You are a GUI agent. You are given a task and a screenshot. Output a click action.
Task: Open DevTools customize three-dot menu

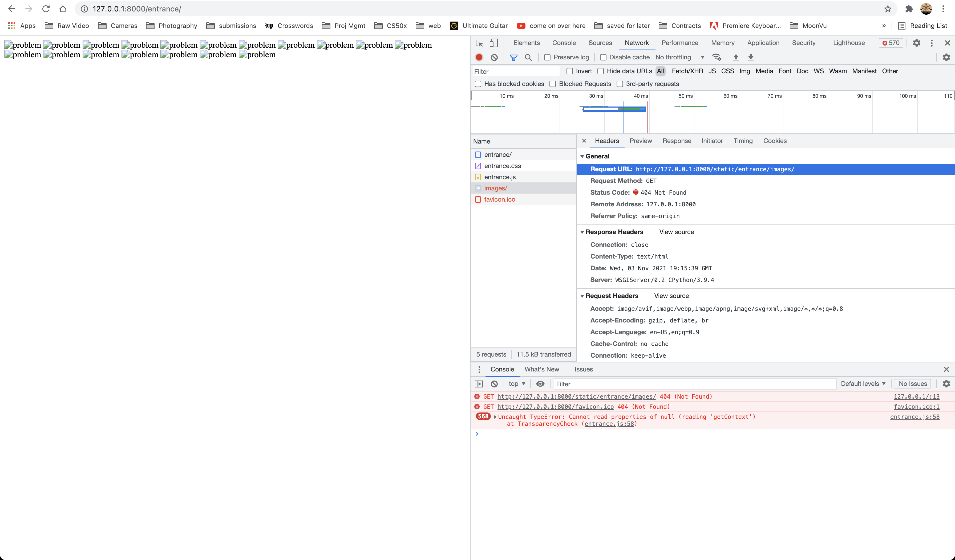point(932,43)
